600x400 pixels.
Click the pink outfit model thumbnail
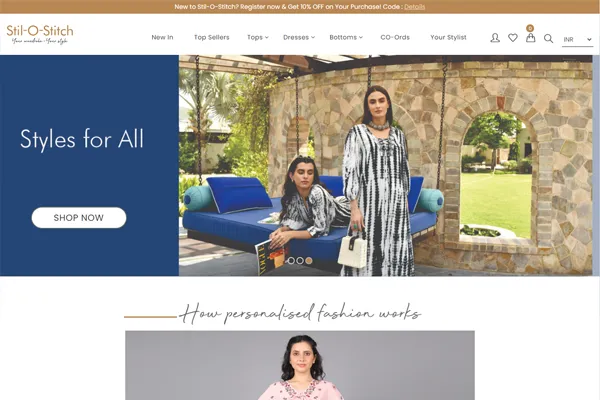click(x=300, y=365)
